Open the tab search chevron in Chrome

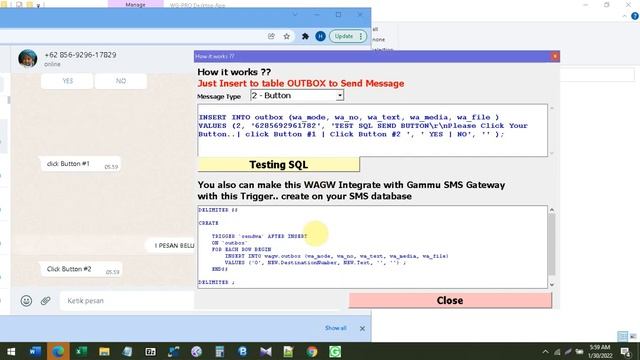295,15
